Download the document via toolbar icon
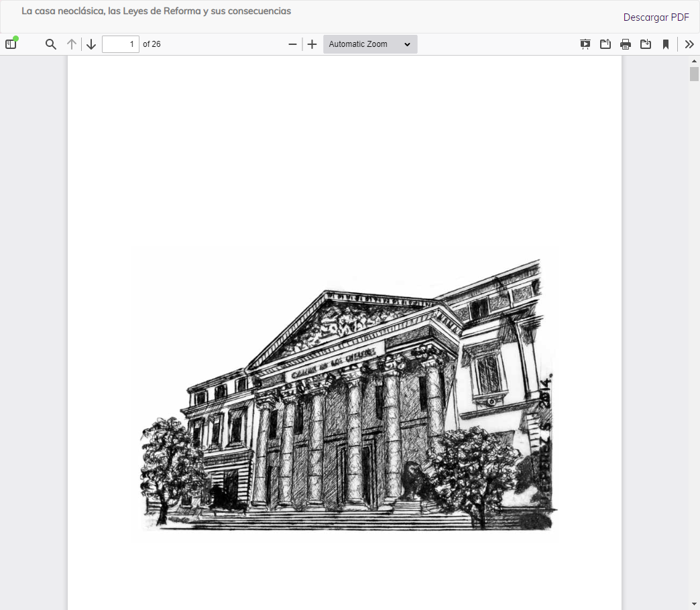700x610 pixels. pos(646,44)
